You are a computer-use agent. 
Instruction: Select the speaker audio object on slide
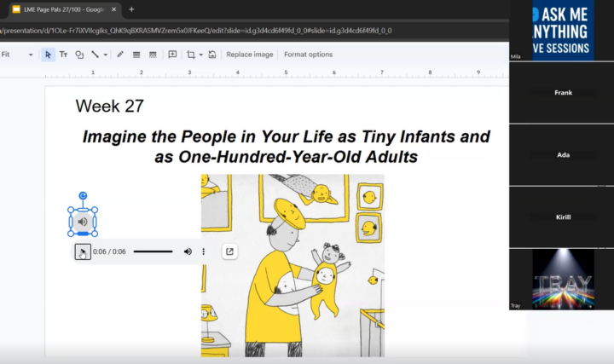83,222
